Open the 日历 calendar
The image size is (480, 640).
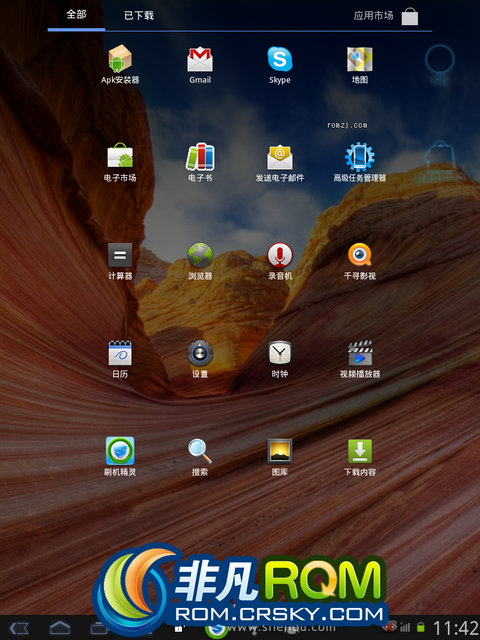pos(120,359)
